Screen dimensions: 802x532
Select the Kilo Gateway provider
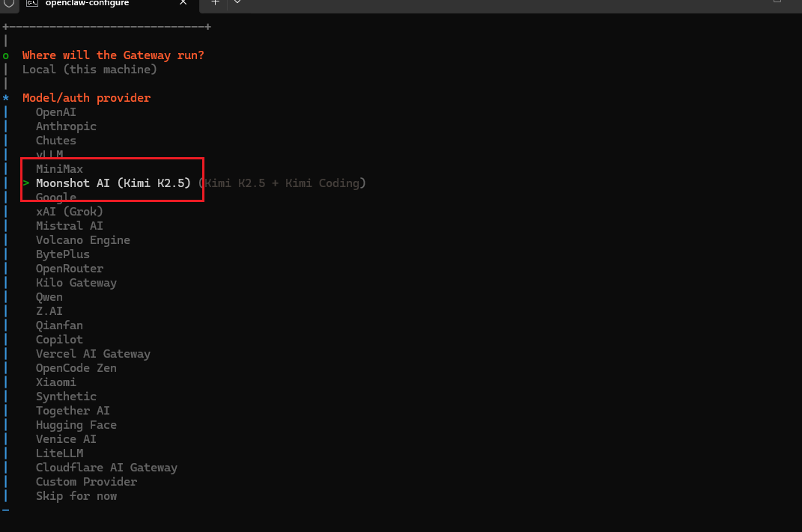pos(76,283)
